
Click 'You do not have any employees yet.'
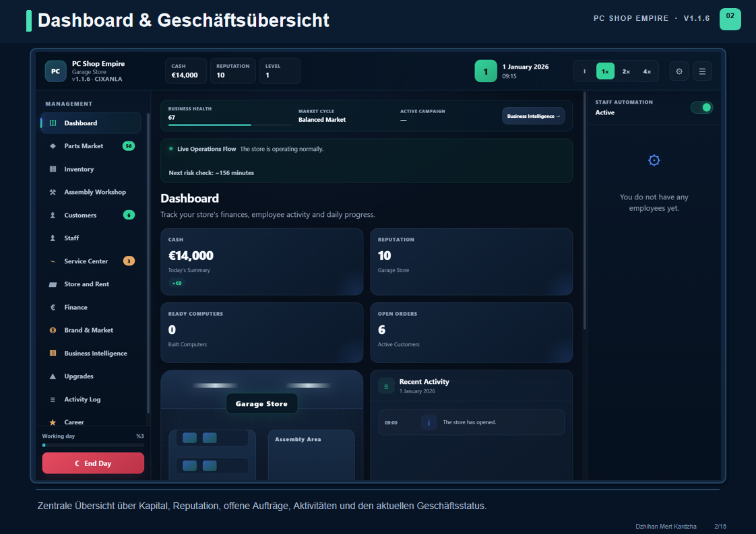click(654, 203)
